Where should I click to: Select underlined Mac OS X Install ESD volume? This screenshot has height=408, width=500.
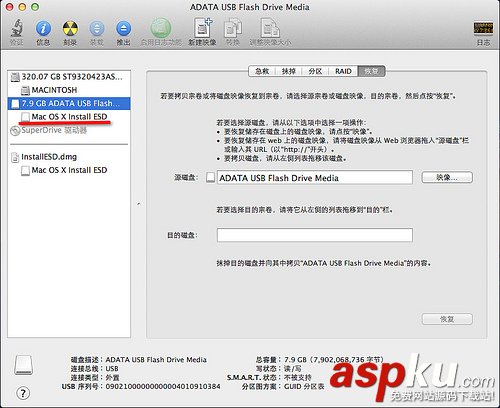69,117
